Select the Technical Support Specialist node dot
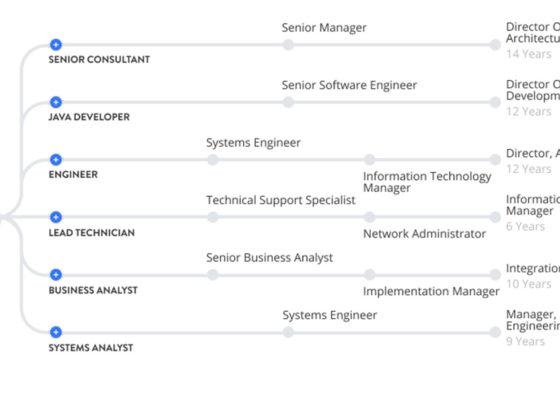The image size is (560, 420). click(213, 217)
